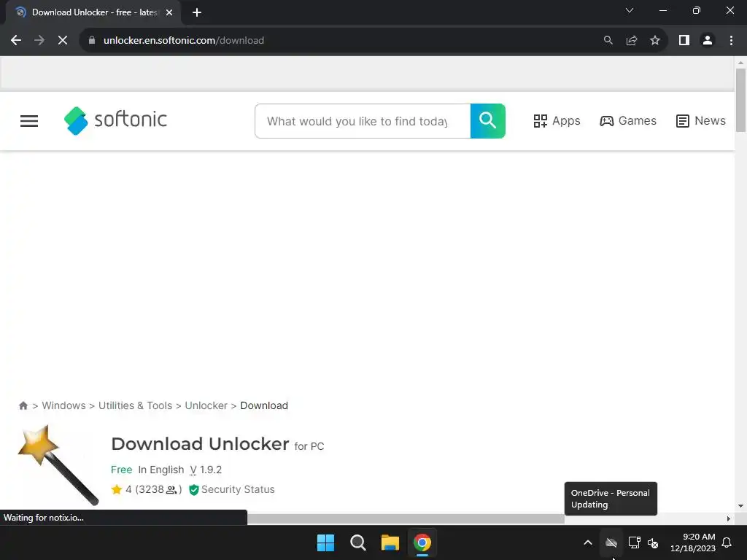Open Utilities & Tools breadcrumb
Viewport: 747px width, 560px height.
tap(135, 405)
